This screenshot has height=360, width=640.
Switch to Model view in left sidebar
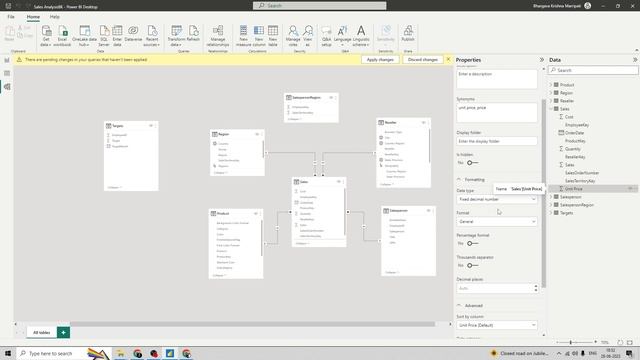7,87
